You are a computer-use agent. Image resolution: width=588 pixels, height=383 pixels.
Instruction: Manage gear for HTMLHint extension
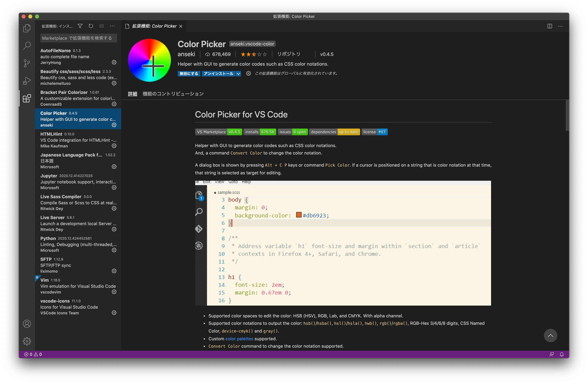click(x=114, y=146)
